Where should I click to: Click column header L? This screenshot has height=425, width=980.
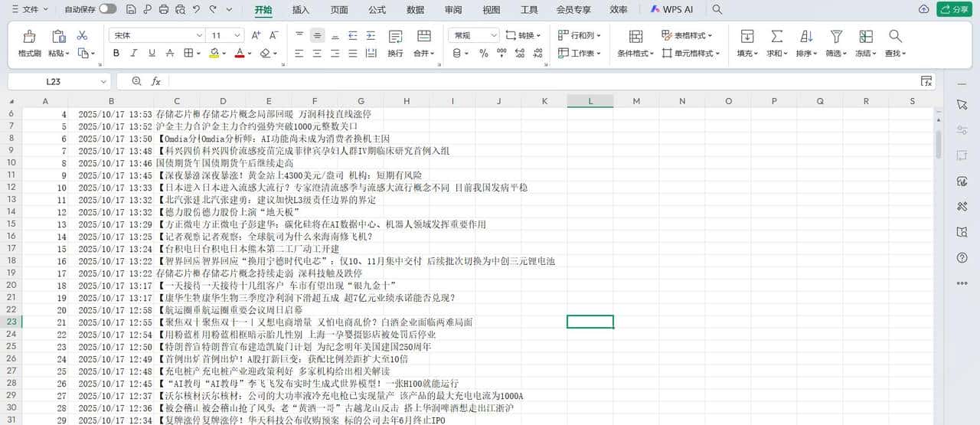click(590, 101)
